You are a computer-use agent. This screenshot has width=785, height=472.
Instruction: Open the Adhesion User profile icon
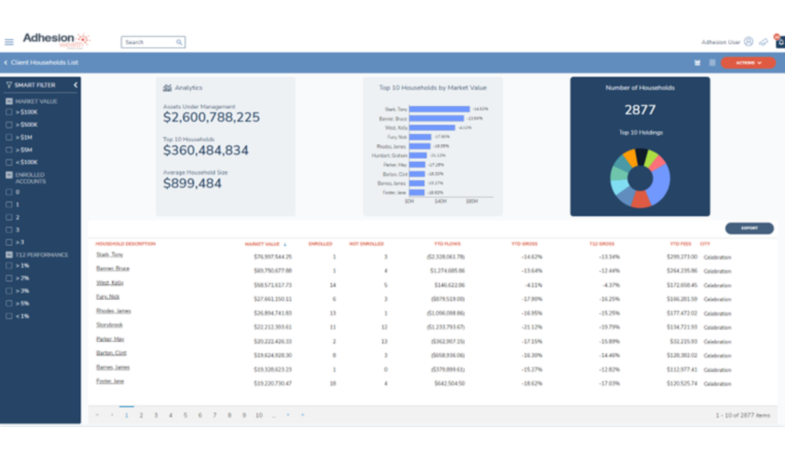(x=748, y=42)
